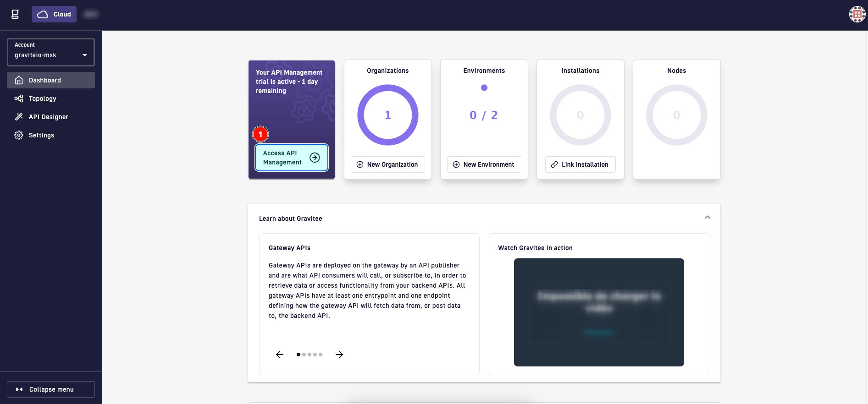This screenshot has width=868, height=404.
Task: Click the arrow icon in Access API Management
Action: [x=315, y=158]
